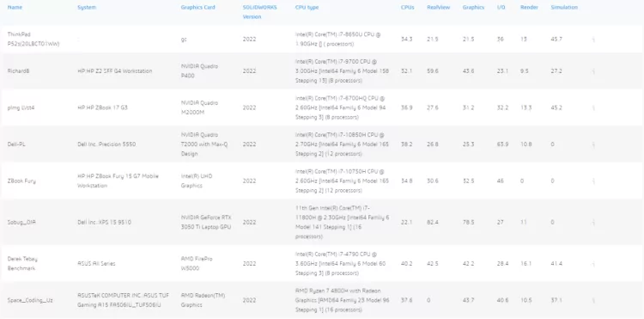Sort table by Name column header

coord(15,8)
